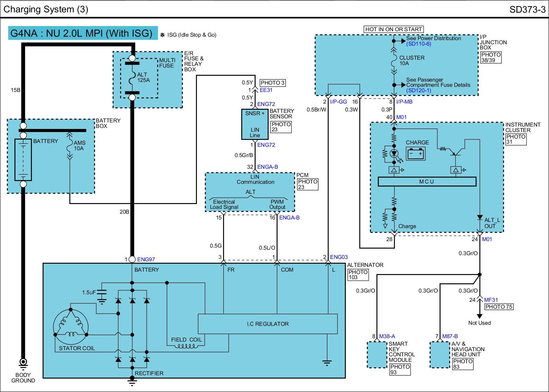The height and width of the screenshot is (392, 549).
Task: Click the AMS 10A fuse symbol
Action: point(70,146)
